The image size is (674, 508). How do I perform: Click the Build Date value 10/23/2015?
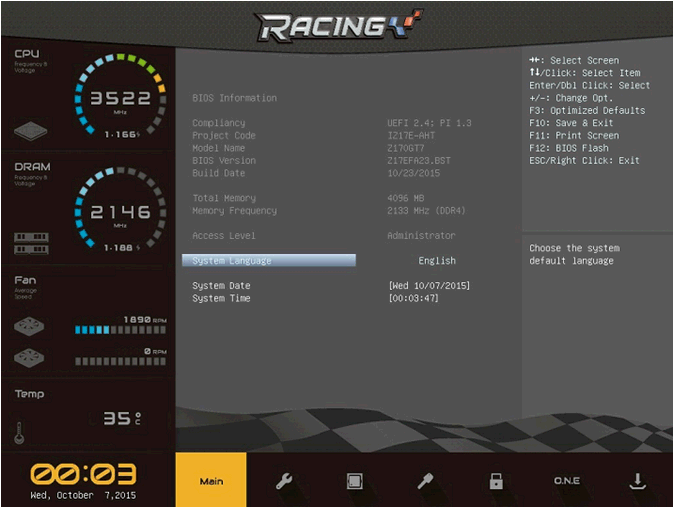pyautogui.click(x=414, y=173)
